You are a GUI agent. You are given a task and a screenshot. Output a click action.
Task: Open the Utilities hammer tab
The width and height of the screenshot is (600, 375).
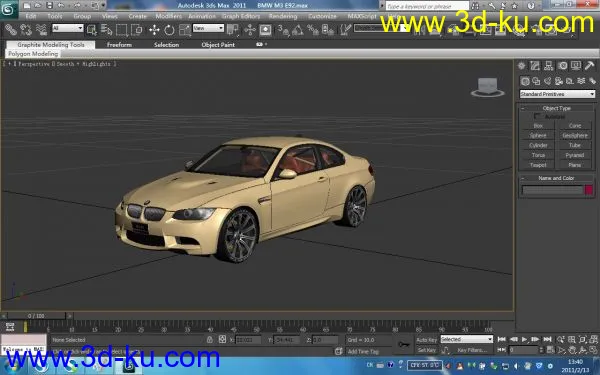(x=590, y=65)
